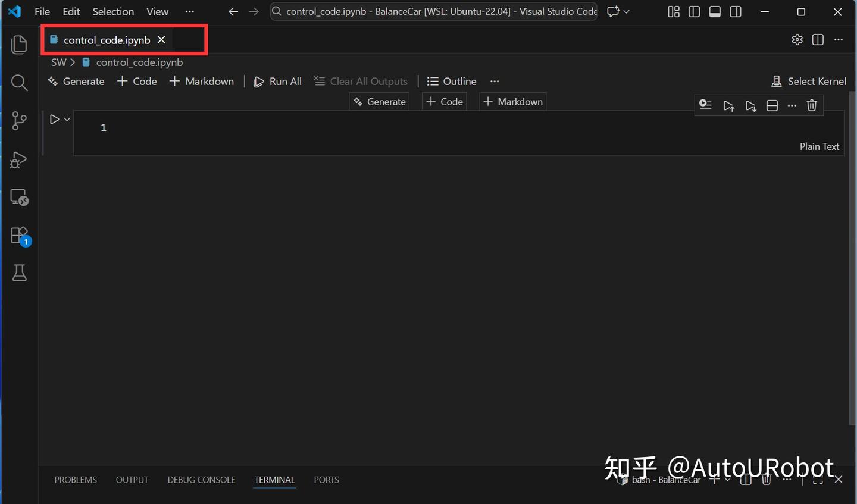Open Copilot chat dropdown chevron
857x504 pixels.
coord(626,11)
